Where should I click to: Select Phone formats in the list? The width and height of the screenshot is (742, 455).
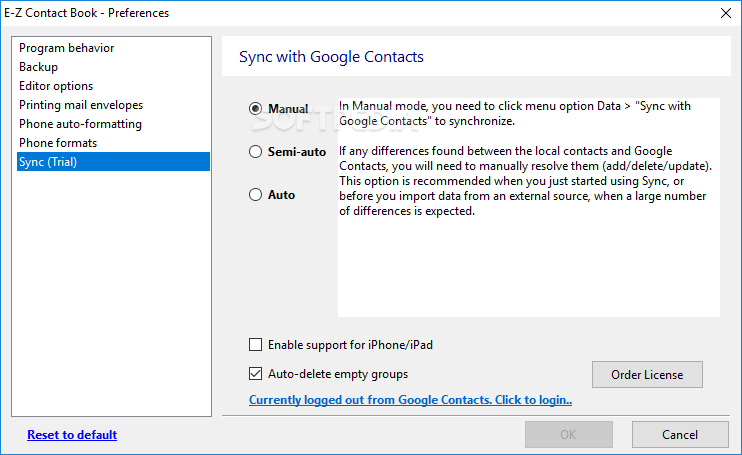(x=113, y=142)
